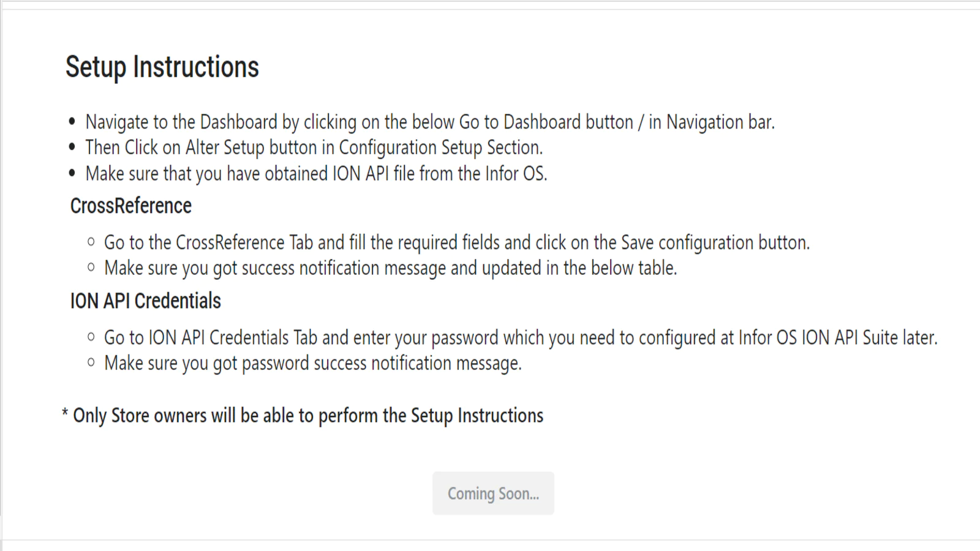Click the 'password success notification message' line
The image size is (980, 551).
pos(313,363)
